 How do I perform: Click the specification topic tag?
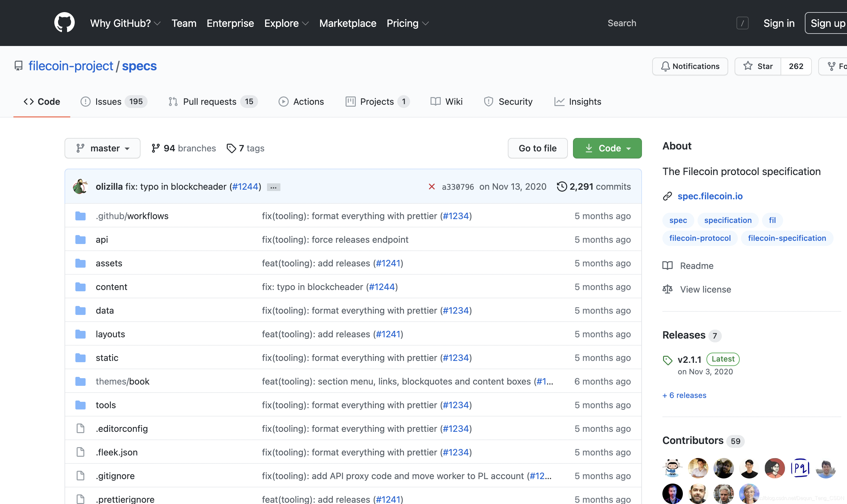(728, 220)
